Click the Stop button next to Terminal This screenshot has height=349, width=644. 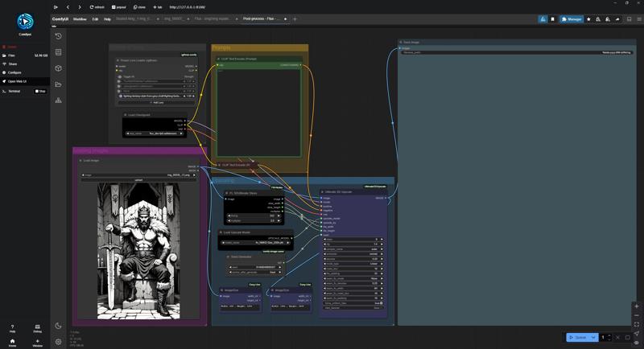tap(40, 91)
